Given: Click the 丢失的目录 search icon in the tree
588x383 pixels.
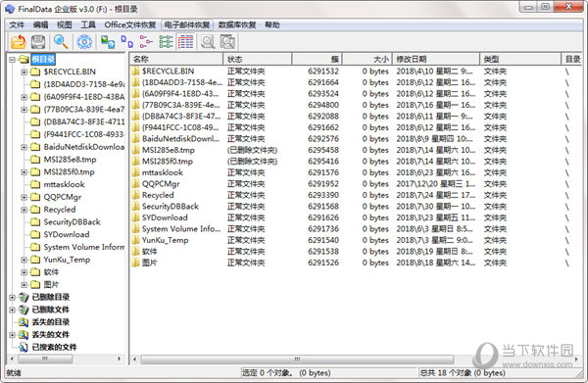Looking at the screenshot, I should pos(24,322).
